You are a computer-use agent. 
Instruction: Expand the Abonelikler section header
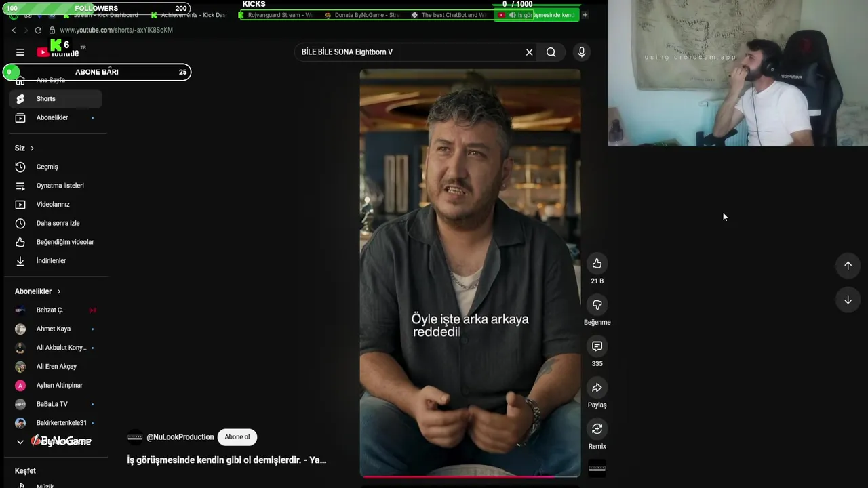point(38,291)
